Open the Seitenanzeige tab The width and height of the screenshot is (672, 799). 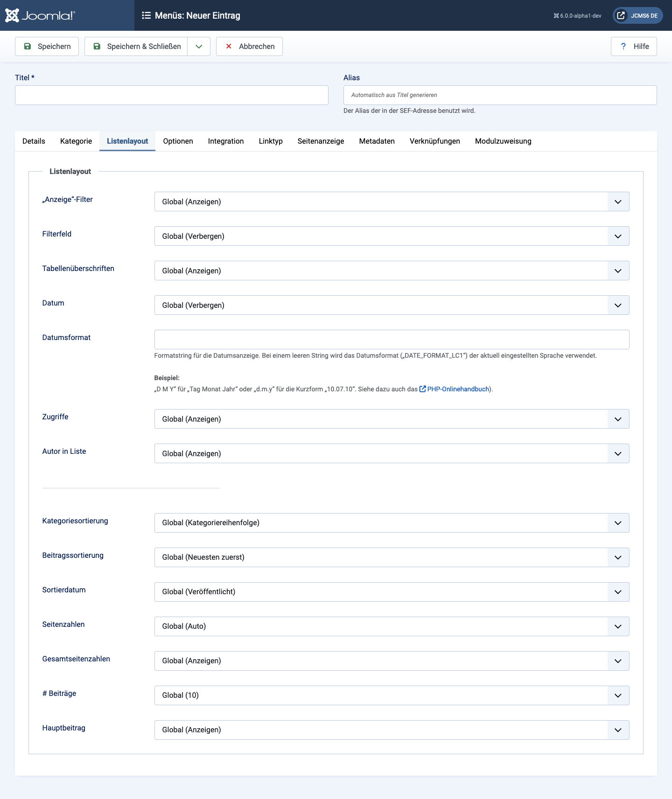321,141
